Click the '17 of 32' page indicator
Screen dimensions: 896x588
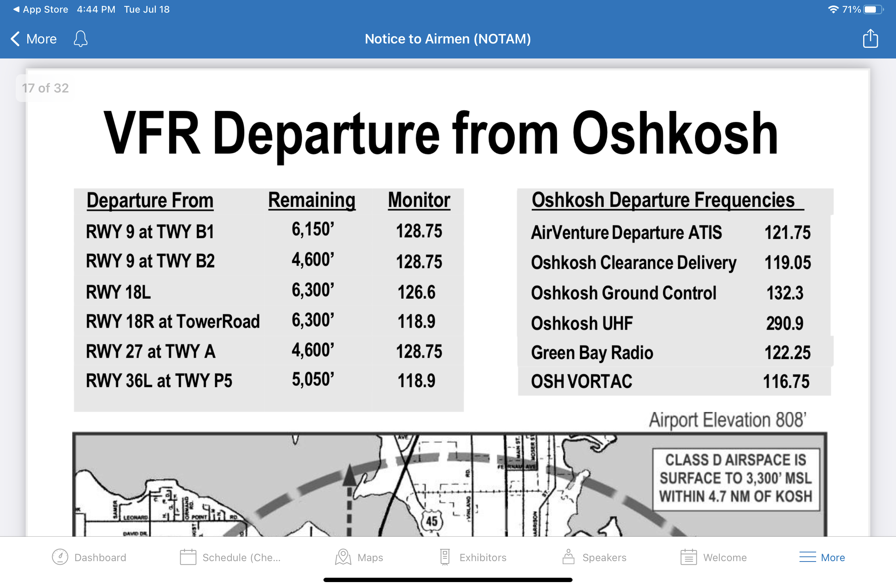click(x=45, y=88)
